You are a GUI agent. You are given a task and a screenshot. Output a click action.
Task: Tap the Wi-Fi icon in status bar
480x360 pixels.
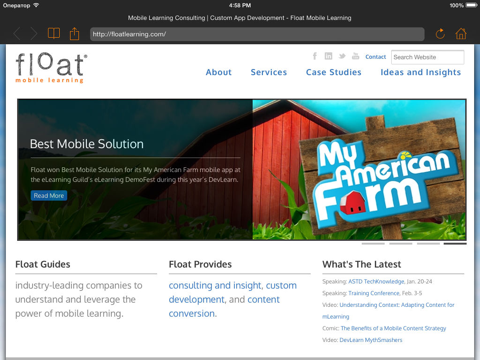[x=36, y=5]
